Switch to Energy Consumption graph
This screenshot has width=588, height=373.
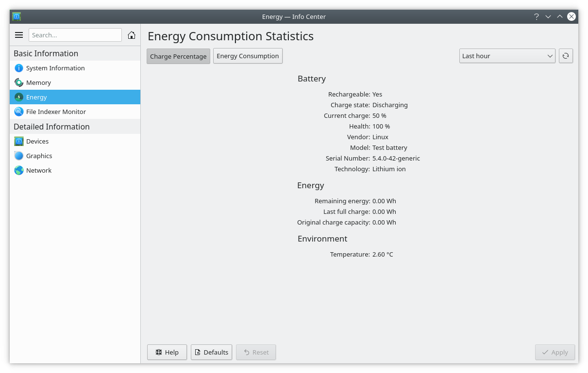click(x=248, y=56)
